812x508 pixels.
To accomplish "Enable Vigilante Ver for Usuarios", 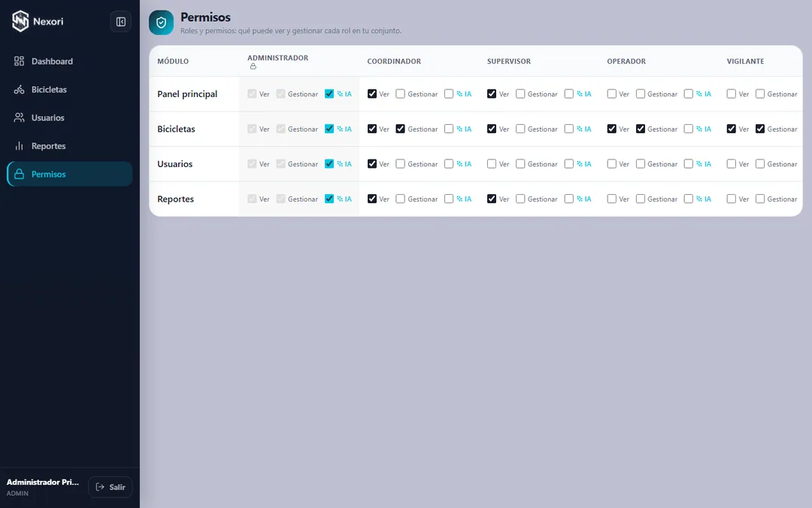I will point(732,164).
